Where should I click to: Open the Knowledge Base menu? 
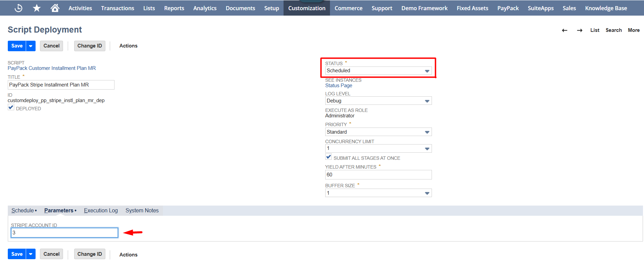coord(606,8)
